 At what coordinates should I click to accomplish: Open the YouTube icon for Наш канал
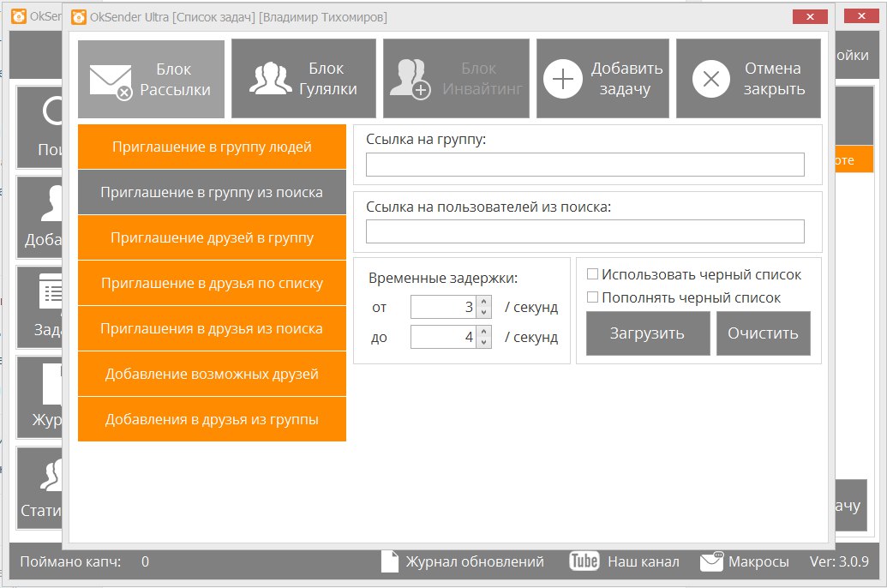584,561
